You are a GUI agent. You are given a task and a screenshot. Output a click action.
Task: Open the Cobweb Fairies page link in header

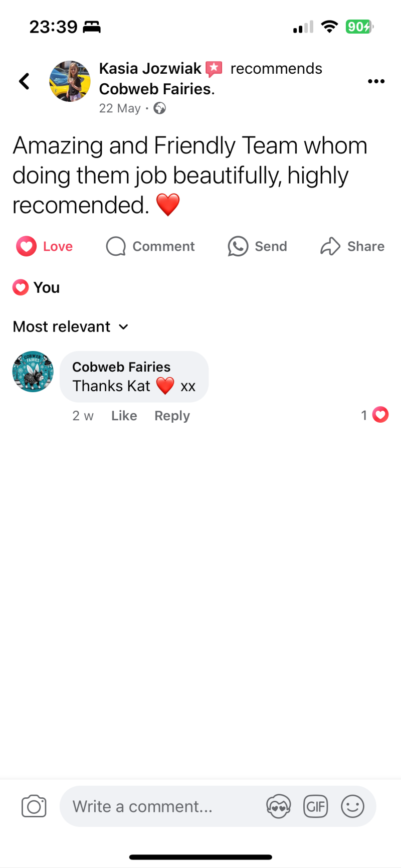[157, 89]
